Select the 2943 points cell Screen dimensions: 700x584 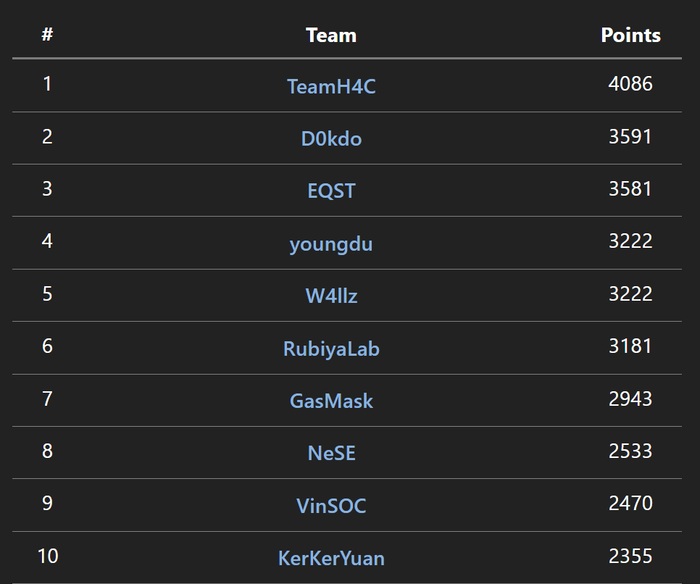point(630,398)
